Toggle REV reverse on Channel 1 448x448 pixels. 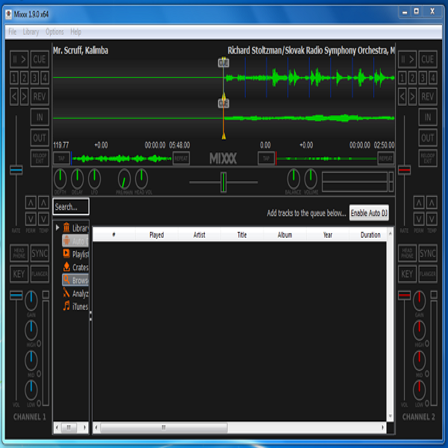click(40, 97)
